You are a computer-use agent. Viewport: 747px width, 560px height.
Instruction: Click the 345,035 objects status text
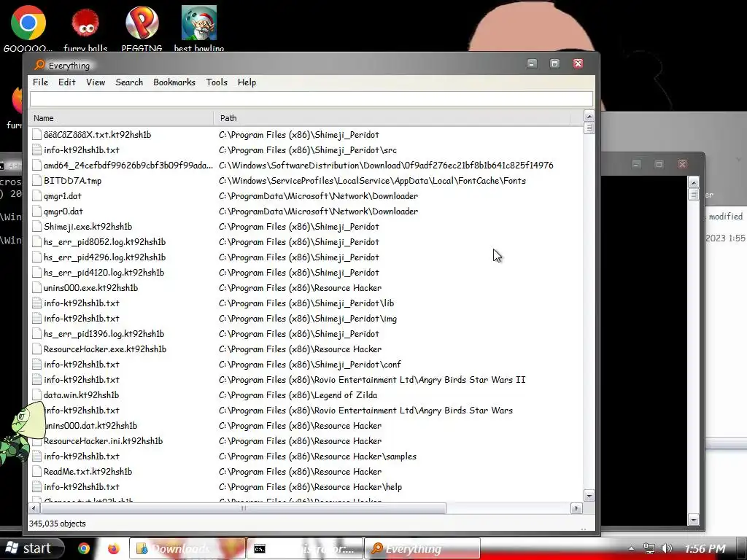tap(57, 524)
